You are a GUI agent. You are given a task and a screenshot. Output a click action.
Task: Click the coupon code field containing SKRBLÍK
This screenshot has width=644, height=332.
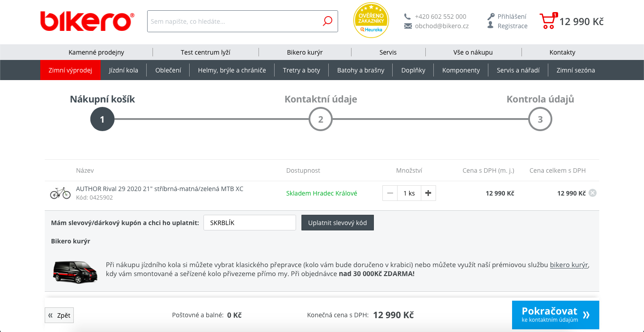pos(250,223)
